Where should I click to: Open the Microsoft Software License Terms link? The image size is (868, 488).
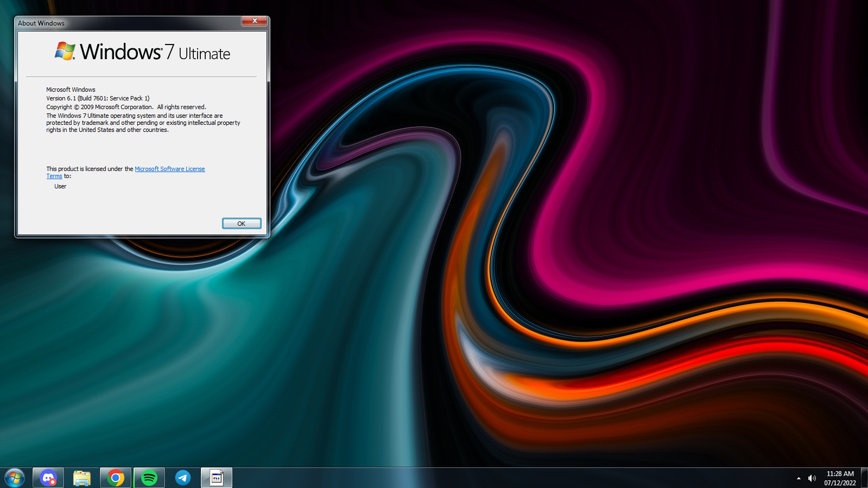click(x=169, y=169)
